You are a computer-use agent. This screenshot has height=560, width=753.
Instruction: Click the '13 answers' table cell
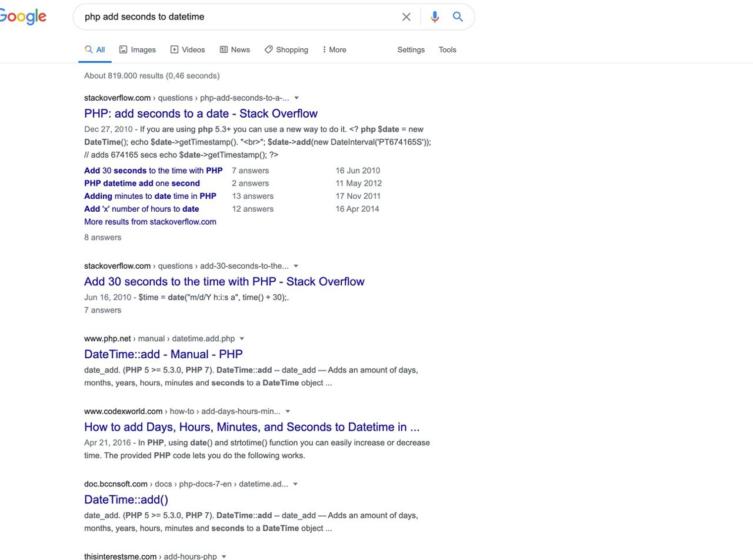252,196
